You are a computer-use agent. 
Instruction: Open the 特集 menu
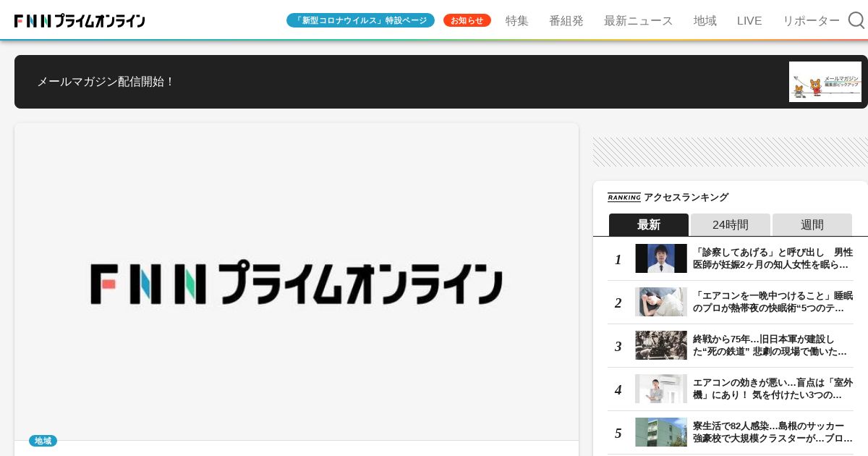tap(517, 21)
